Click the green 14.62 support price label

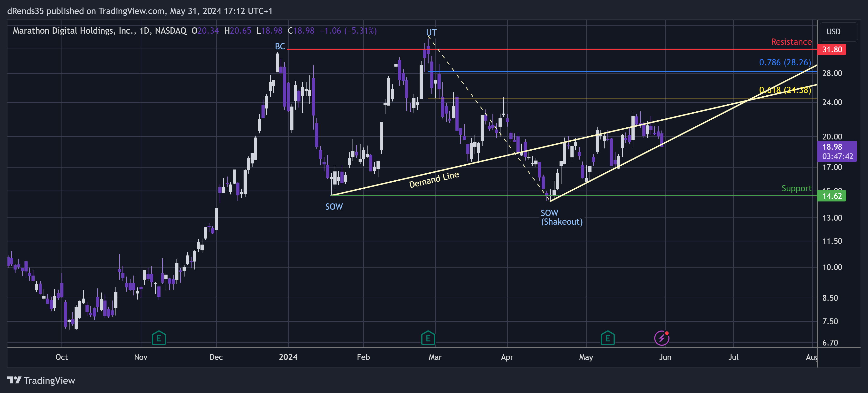(832, 196)
